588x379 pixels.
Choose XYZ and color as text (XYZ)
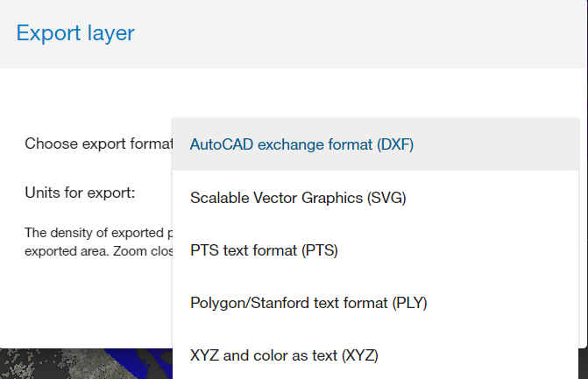point(284,355)
